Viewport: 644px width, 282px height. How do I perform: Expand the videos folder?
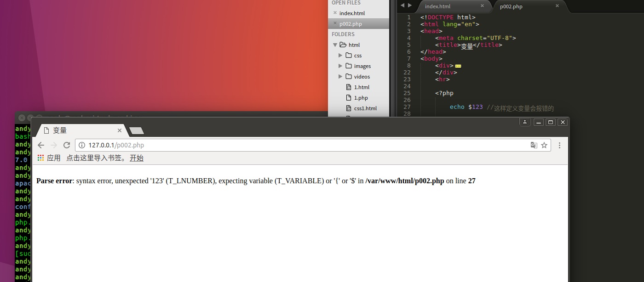click(340, 77)
